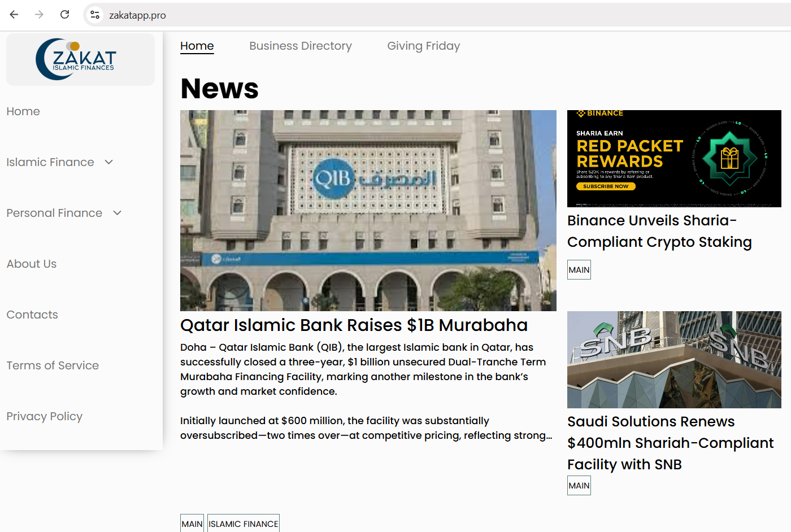791x532 pixels.
Task: Click the ISLAMIC FINANCE tag
Action: point(244,524)
